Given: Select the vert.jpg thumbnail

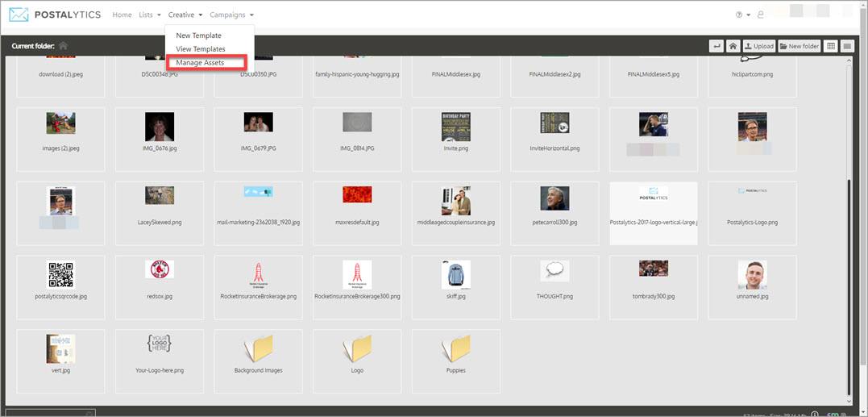Looking at the screenshot, I should [61, 349].
